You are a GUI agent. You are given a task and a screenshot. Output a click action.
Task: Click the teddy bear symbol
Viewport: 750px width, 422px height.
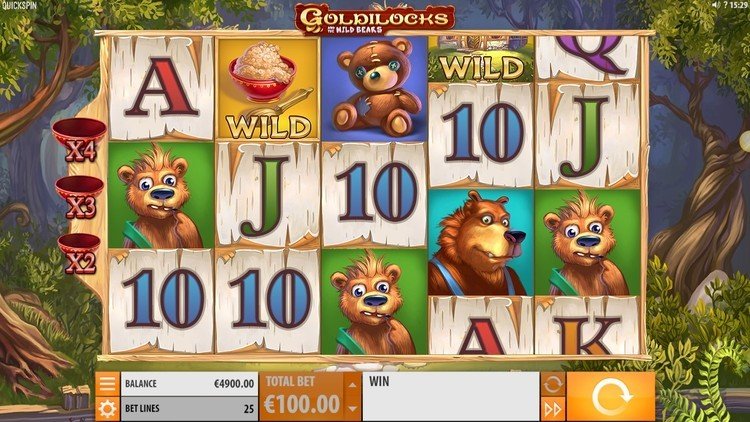point(375,89)
